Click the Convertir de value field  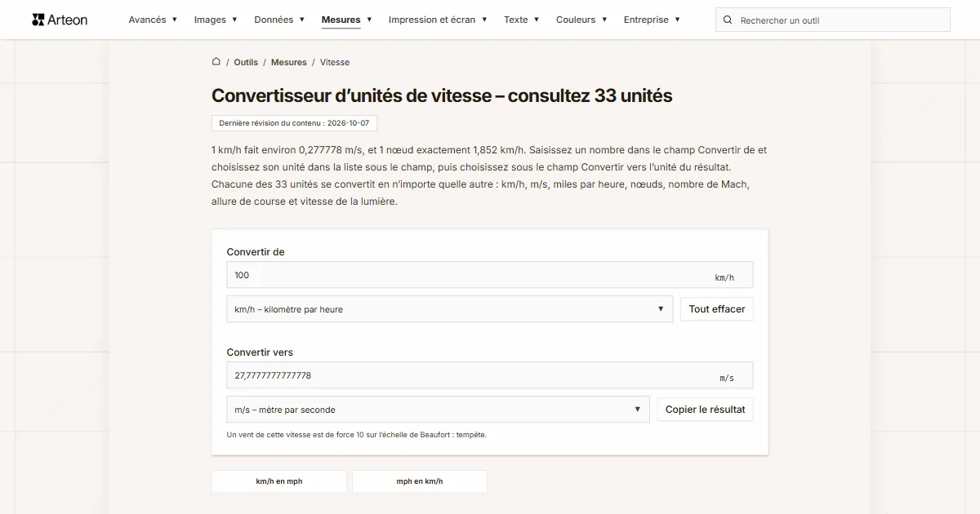(490, 275)
